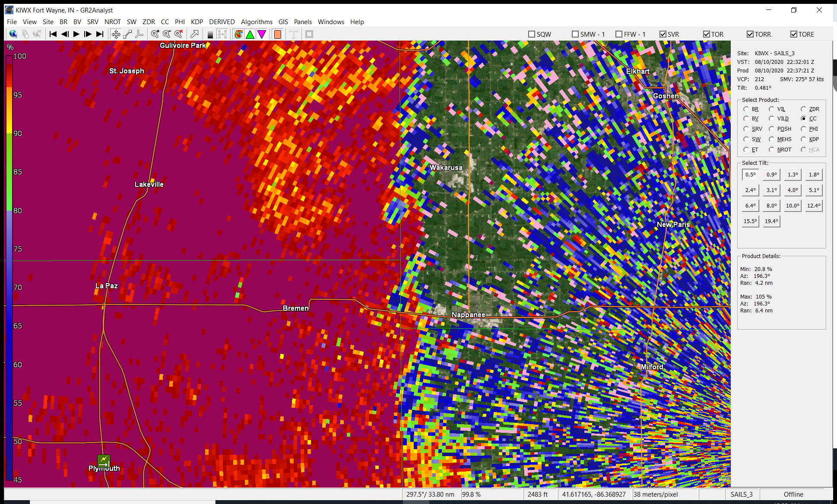Click the grayed T text label icon
837x504 pixels.
point(293,34)
